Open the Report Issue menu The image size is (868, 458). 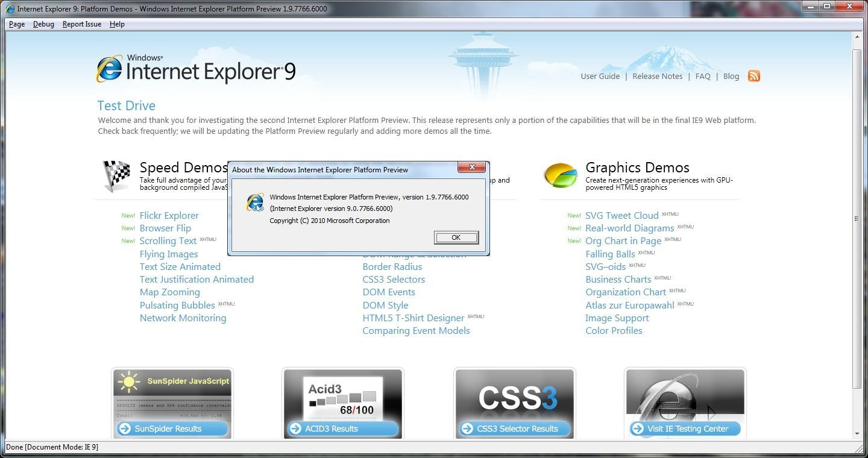[x=82, y=24]
